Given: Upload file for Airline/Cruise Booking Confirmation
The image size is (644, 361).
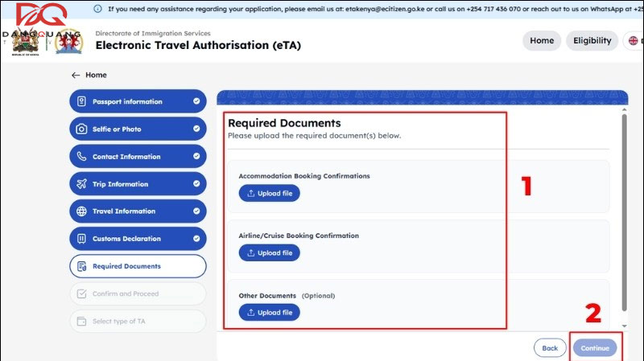Looking at the screenshot, I should [x=269, y=252].
